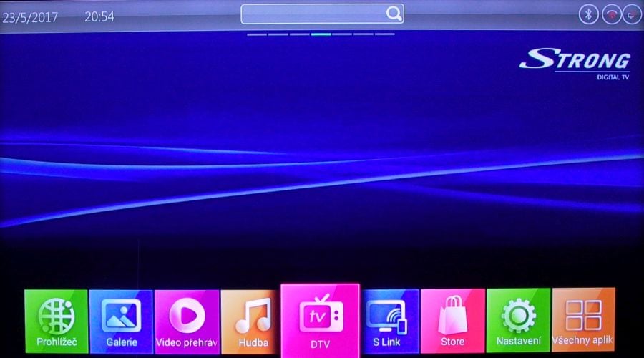Launch the Video přehrávač app
This screenshot has width=644, height=358.
[x=187, y=321]
